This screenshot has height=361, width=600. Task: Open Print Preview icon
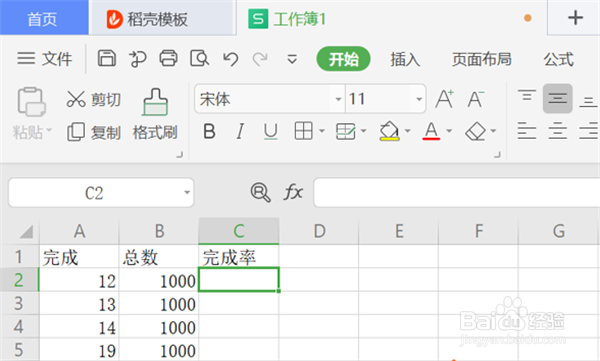click(199, 59)
